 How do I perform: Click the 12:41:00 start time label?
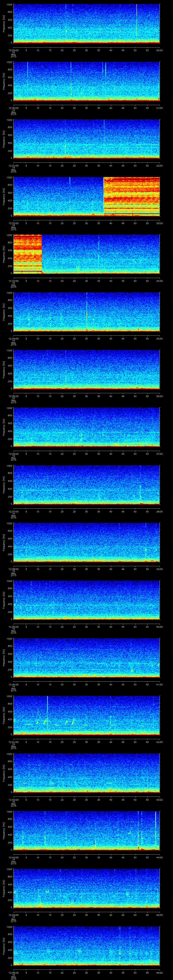click(x=13, y=742)
